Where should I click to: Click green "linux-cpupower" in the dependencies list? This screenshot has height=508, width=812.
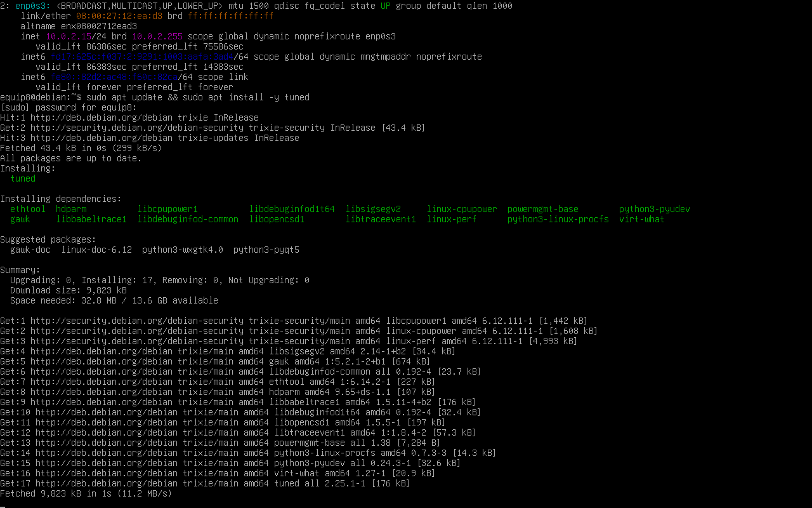click(x=462, y=209)
